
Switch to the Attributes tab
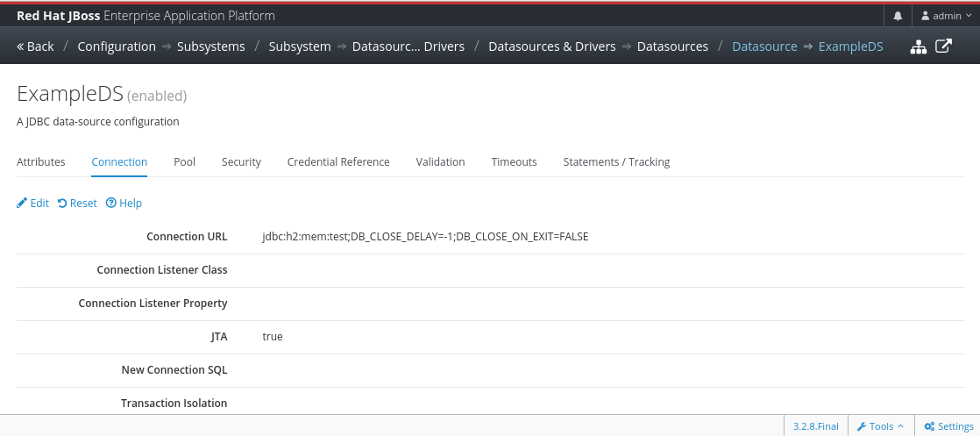pyautogui.click(x=40, y=161)
